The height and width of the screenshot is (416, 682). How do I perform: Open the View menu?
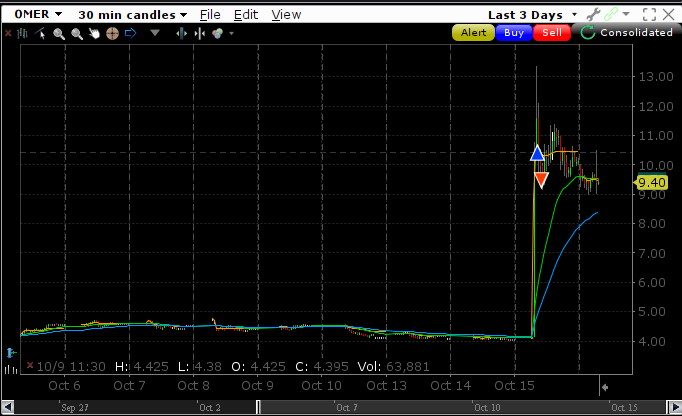click(x=286, y=15)
